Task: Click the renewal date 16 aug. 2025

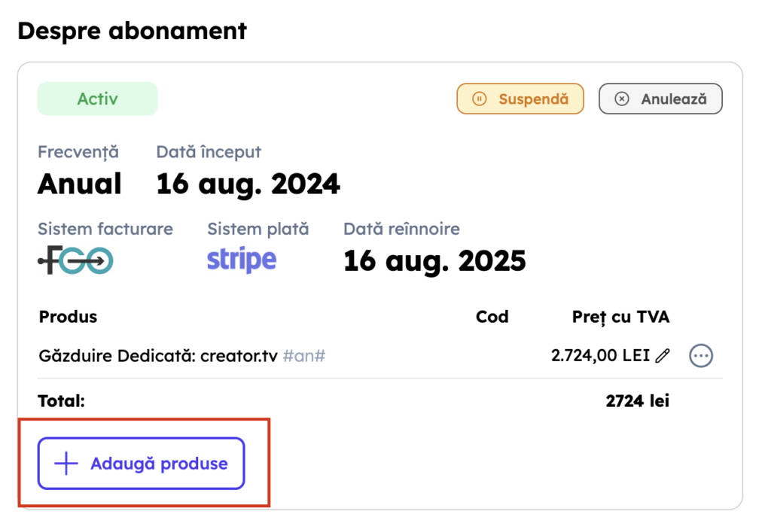Action: point(434,261)
